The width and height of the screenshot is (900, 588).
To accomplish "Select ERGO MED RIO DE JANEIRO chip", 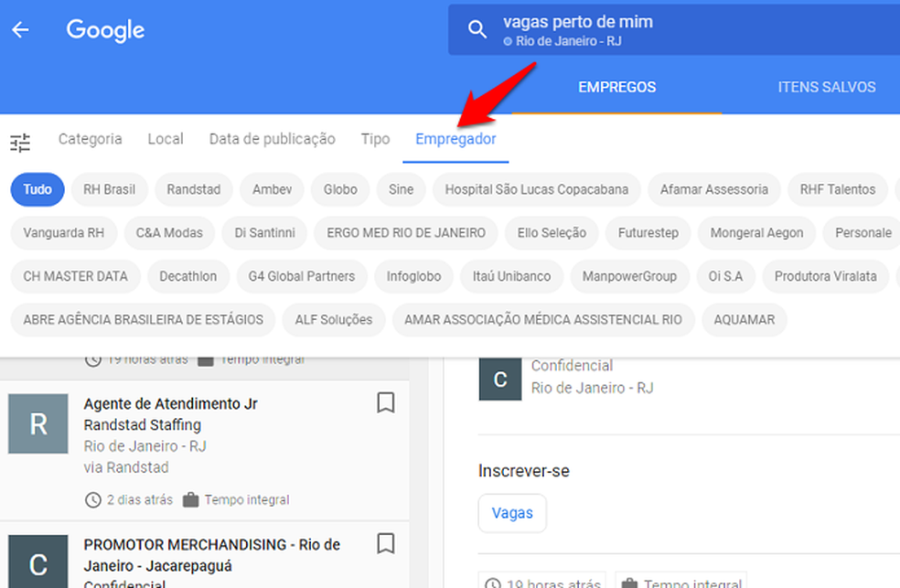I will tap(406, 233).
